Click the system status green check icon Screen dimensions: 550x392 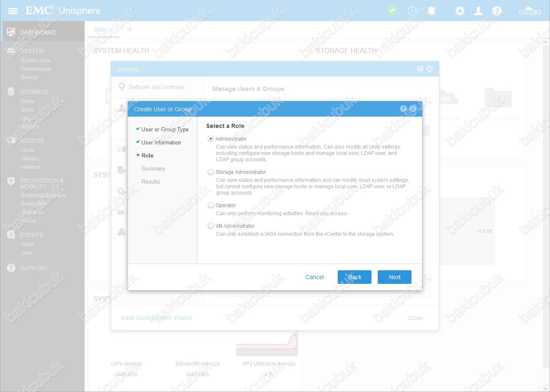[392, 11]
